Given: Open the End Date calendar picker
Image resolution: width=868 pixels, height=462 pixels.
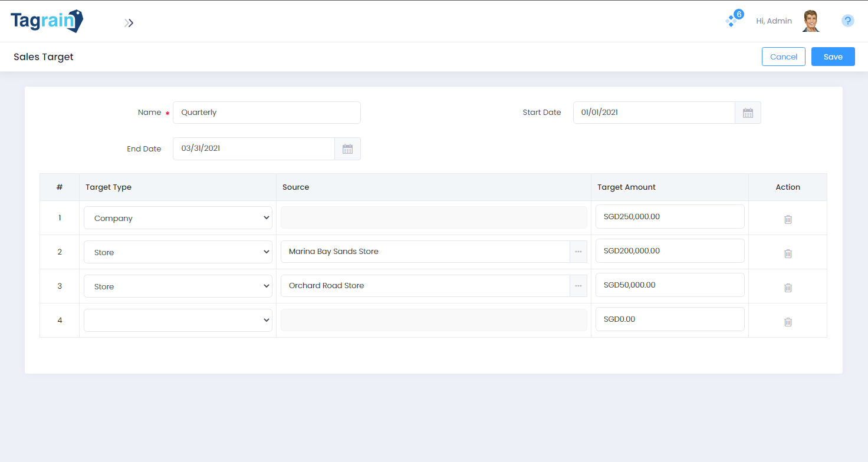Looking at the screenshot, I should tap(347, 149).
